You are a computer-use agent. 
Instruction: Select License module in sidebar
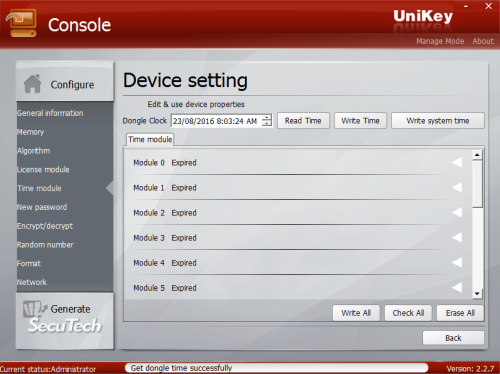pos(43,169)
